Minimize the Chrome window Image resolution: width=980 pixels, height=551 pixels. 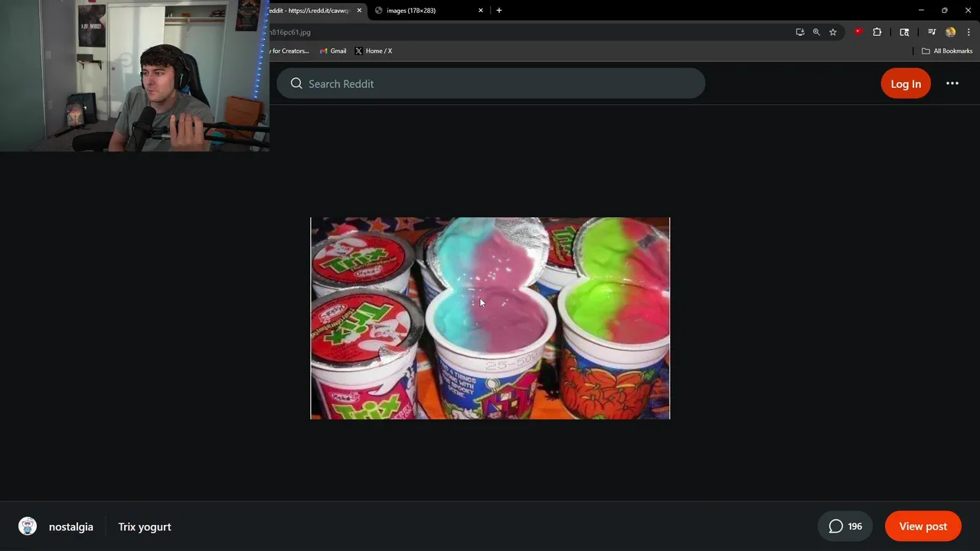[x=921, y=10]
